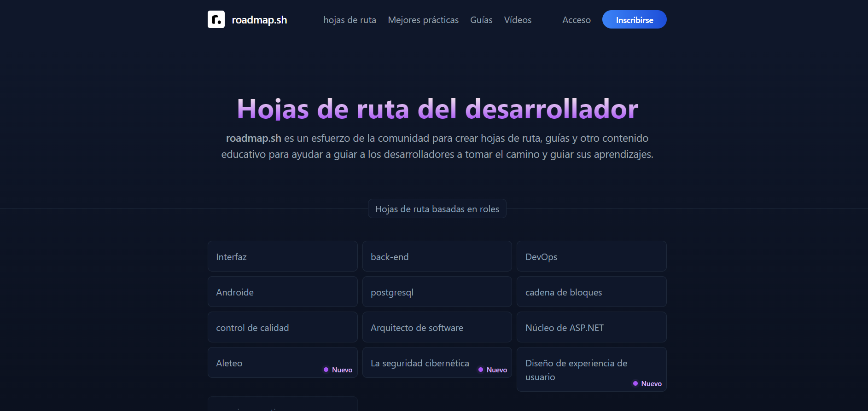Screen dimensions: 868x411
Task: Open the Guías section
Action: click(481, 20)
